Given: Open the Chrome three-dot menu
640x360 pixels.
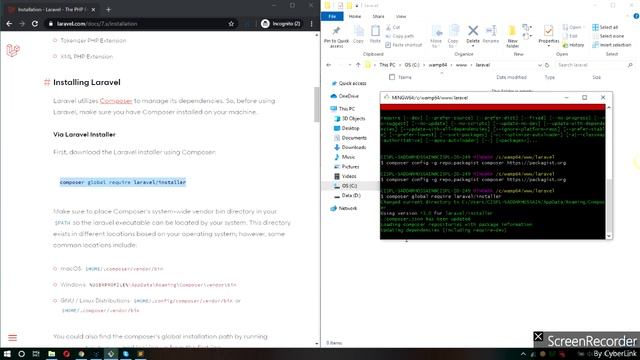Looking at the screenshot, I should point(311,24).
